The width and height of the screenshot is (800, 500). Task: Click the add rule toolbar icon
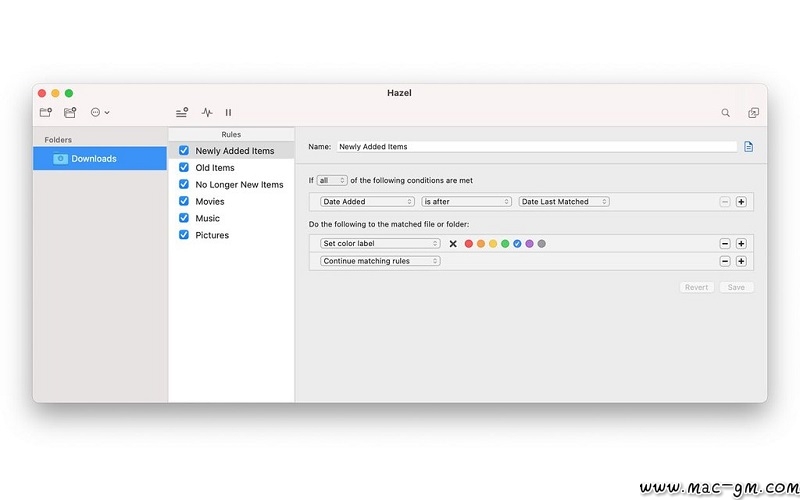click(x=181, y=113)
